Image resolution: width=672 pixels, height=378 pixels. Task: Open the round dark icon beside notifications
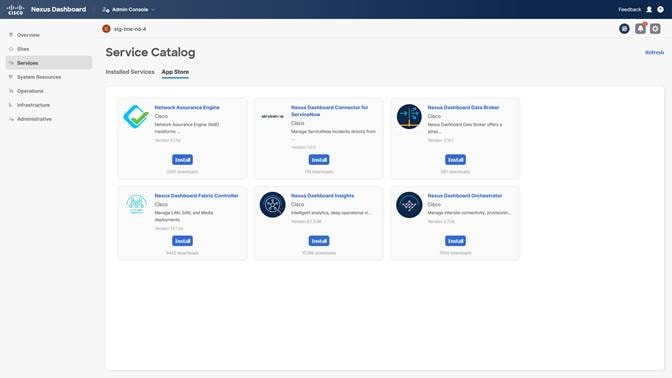pyautogui.click(x=624, y=29)
